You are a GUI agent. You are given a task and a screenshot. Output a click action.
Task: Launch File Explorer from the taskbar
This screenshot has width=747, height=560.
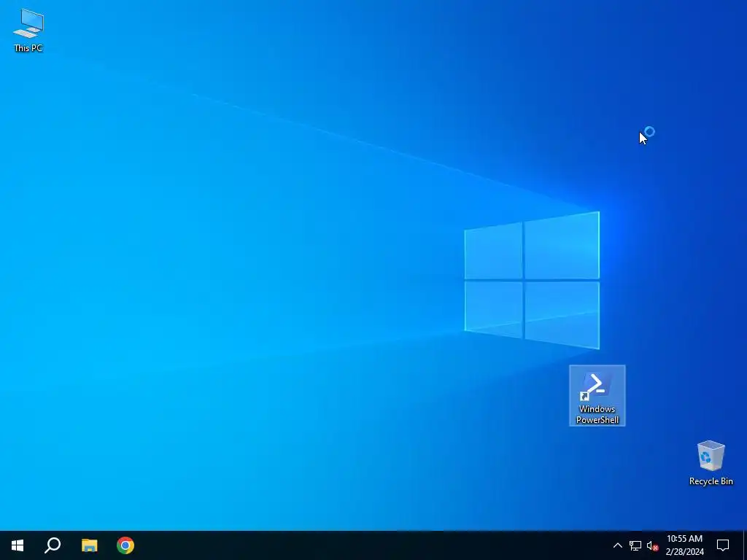[x=89, y=545]
